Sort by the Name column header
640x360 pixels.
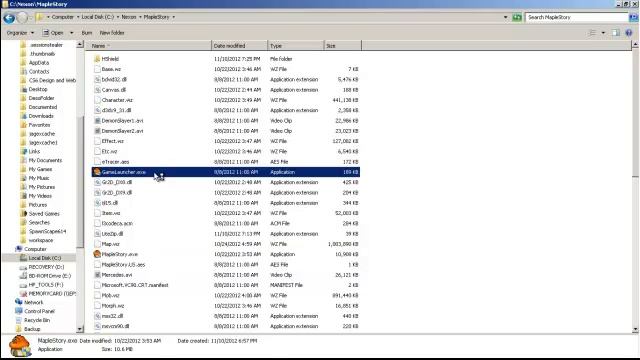tap(149, 46)
